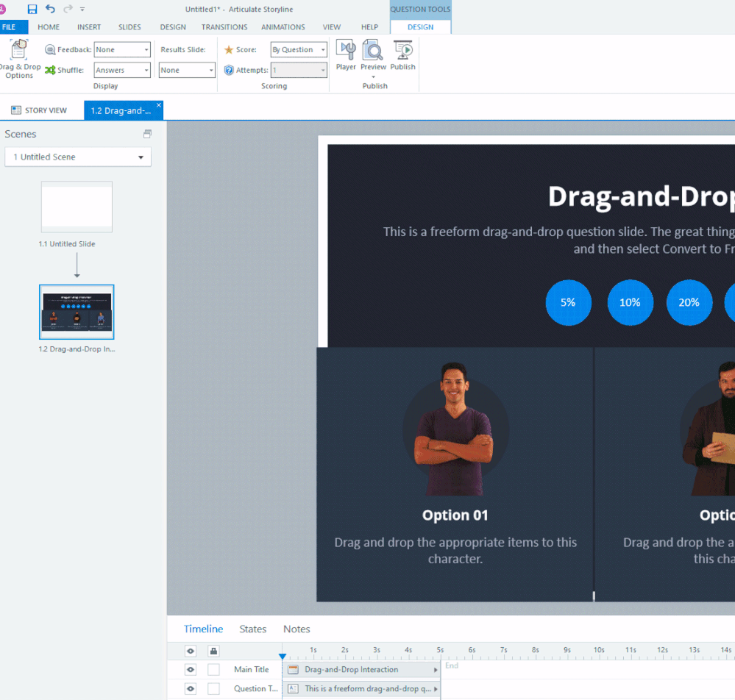Open the Transitions ribbon tab
This screenshot has height=700, width=735.
(x=224, y=27)
